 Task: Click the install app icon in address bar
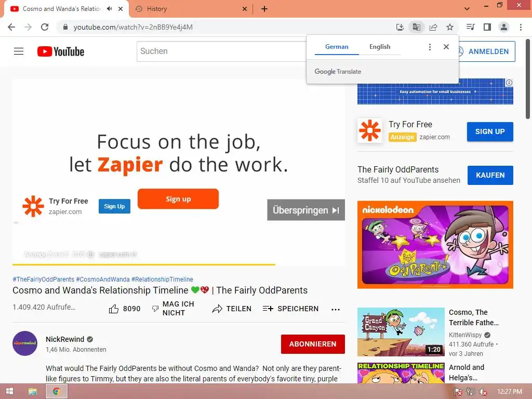(x=400, y=27)
